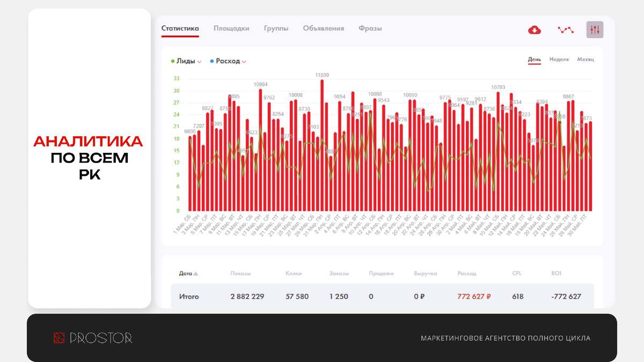Click the CPL column header

tap(517, 274)
